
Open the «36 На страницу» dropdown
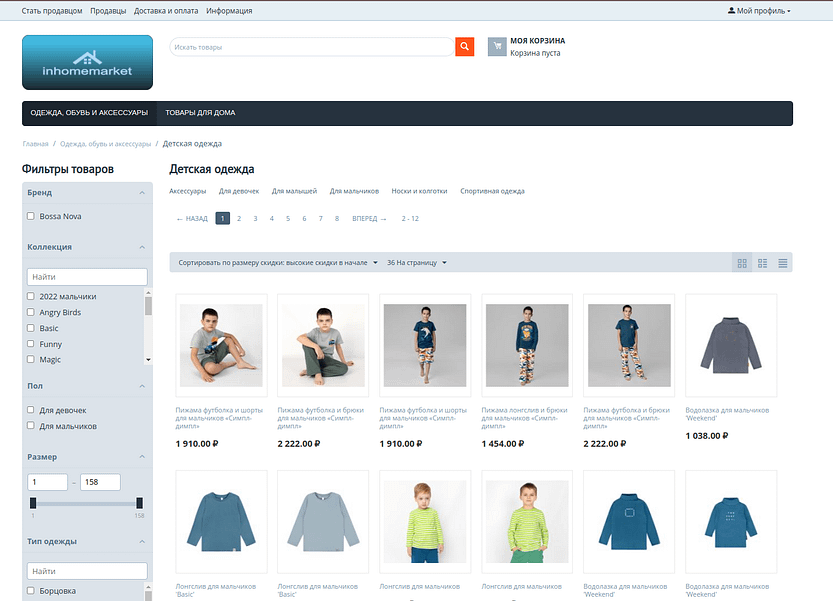coord(415,263)
